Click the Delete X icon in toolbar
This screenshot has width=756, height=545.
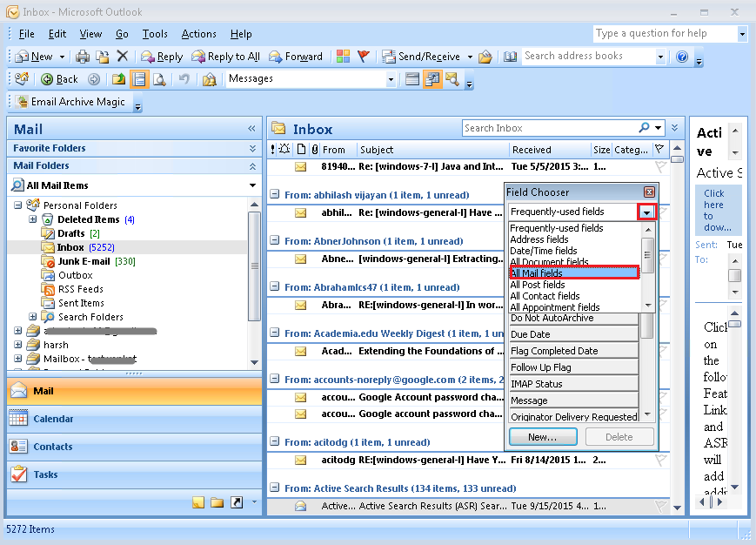(x=123, y=57)
